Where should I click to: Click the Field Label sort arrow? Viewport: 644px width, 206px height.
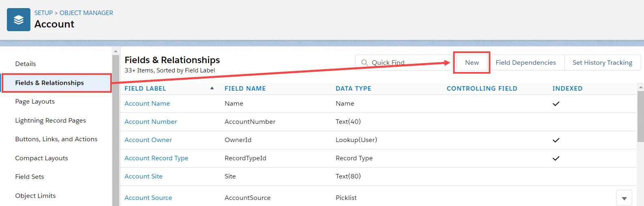(212, 88)
